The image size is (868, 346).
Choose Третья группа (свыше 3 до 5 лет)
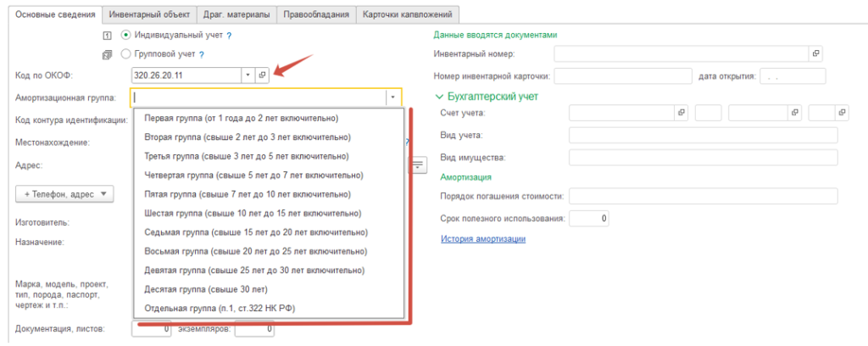pyautogui.click(x=269, y=156)
